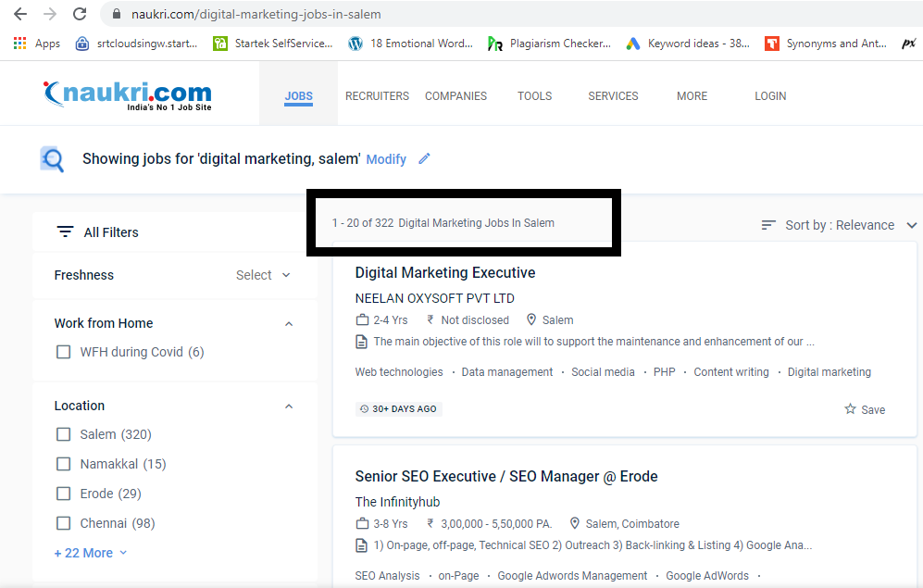Tick the WFH during Covid checkbox
Screen dimensions: 923x588
(63, 352)
